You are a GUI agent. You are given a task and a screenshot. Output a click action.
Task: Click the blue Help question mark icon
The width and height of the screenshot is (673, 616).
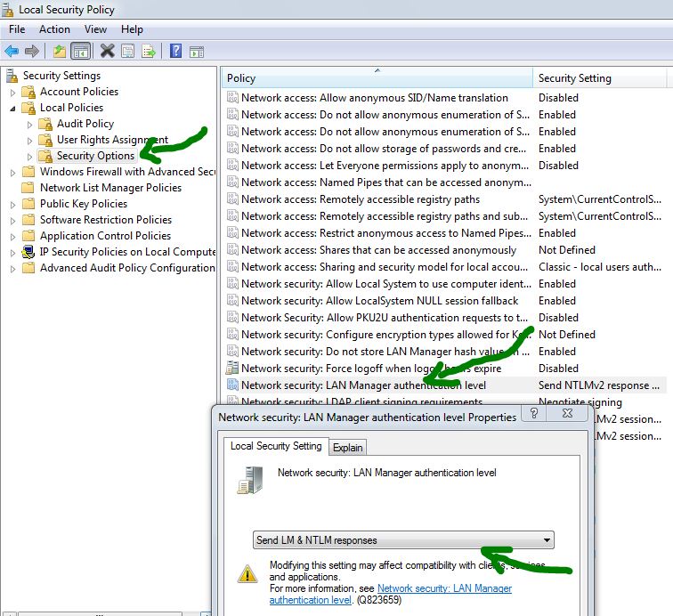coord(176,51)
